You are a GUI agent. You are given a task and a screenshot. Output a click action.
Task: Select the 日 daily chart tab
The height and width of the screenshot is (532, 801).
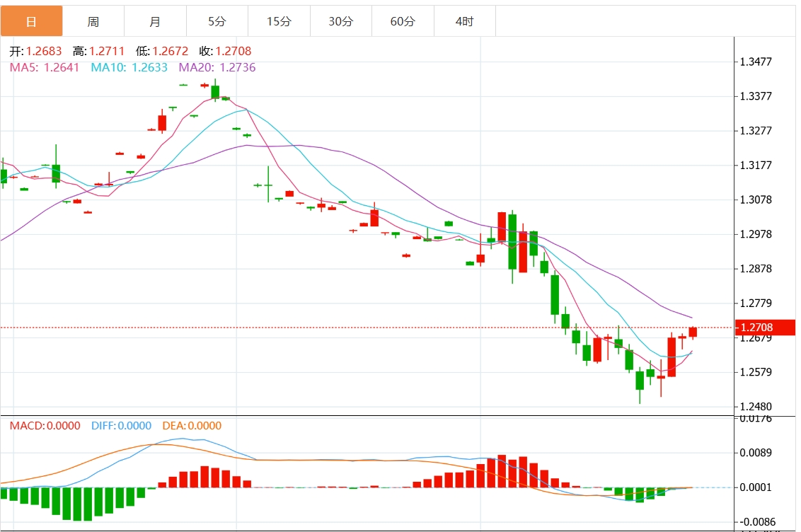pos(32,21)
